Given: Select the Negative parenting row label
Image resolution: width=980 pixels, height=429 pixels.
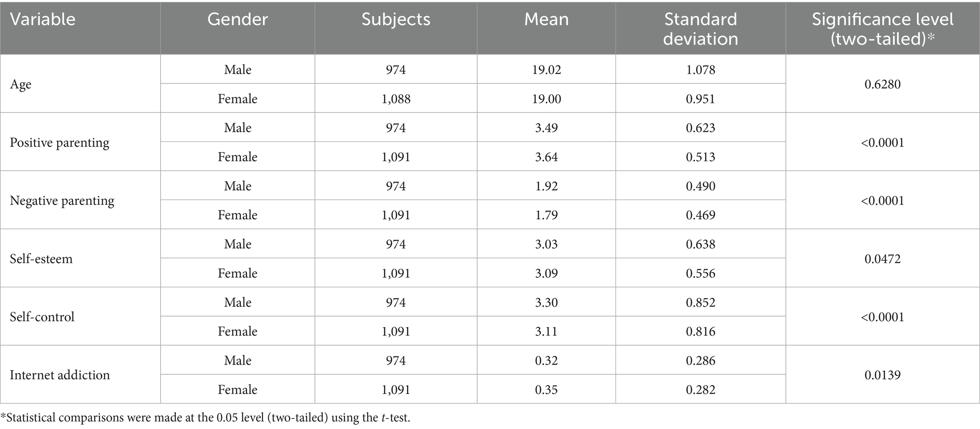Looking at the screenshot, I should point(62,201).
